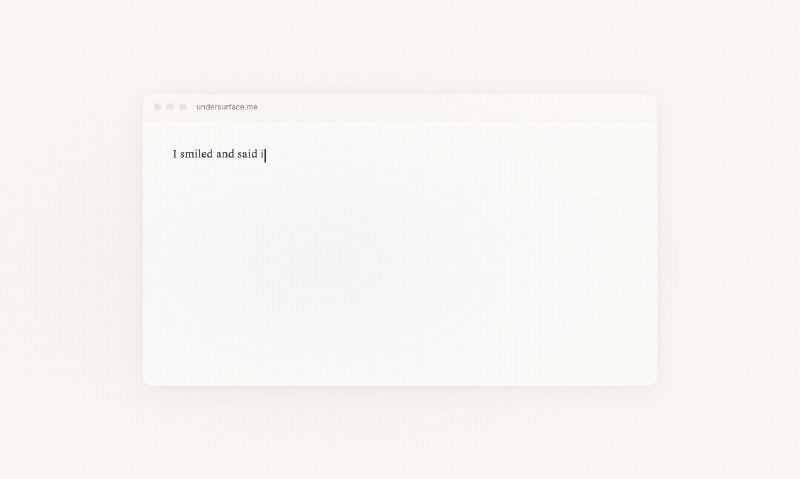The width and height of the screenshot is (800, 479).
Task: Click the space between "smiled" and "and"
Action: 214,154
